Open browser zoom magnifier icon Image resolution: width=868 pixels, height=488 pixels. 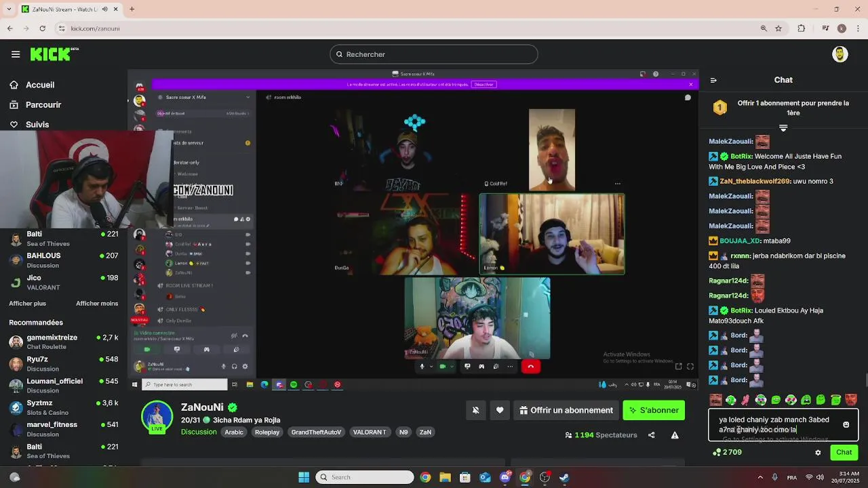point(764,28)
